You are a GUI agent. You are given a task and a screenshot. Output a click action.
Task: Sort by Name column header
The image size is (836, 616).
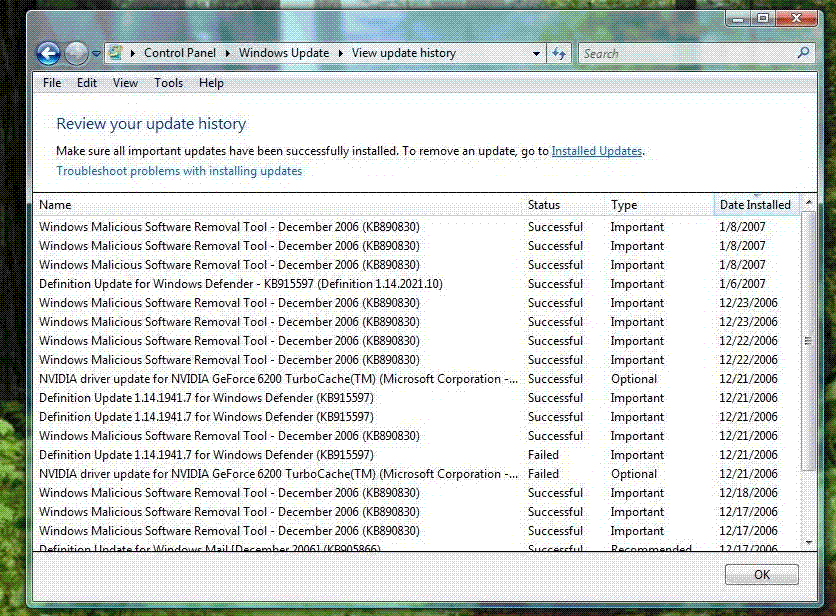(x=277, y=205)
